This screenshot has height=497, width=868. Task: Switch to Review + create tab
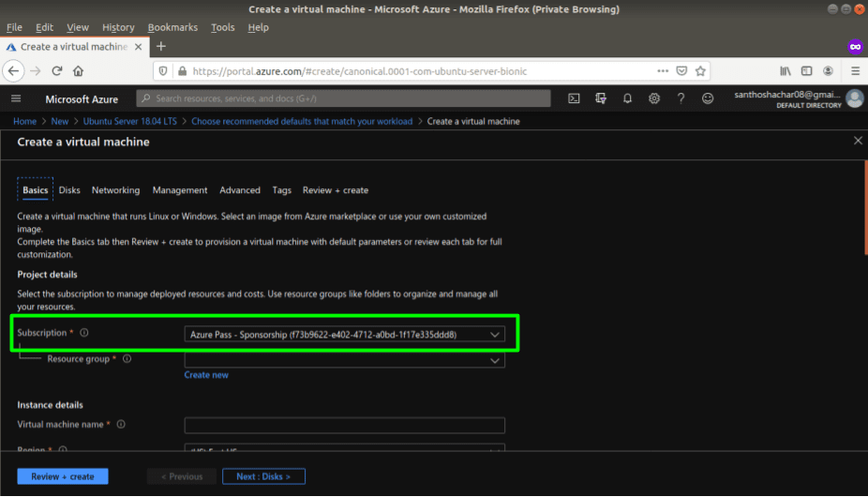coord(336,190)
